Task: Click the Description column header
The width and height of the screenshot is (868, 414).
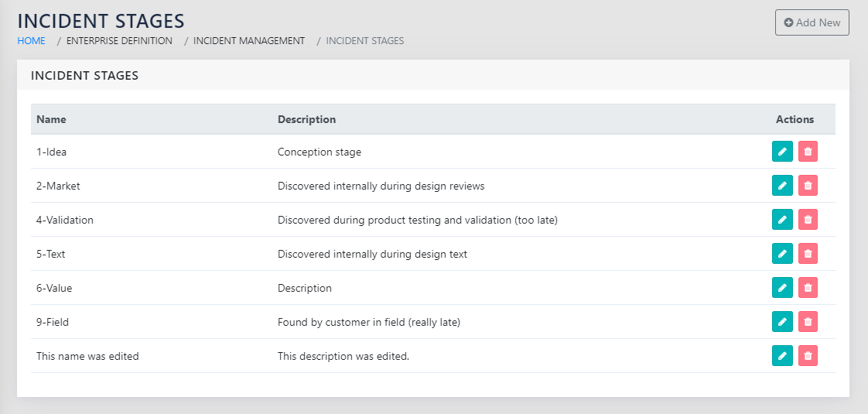Action: pos(306,120)
